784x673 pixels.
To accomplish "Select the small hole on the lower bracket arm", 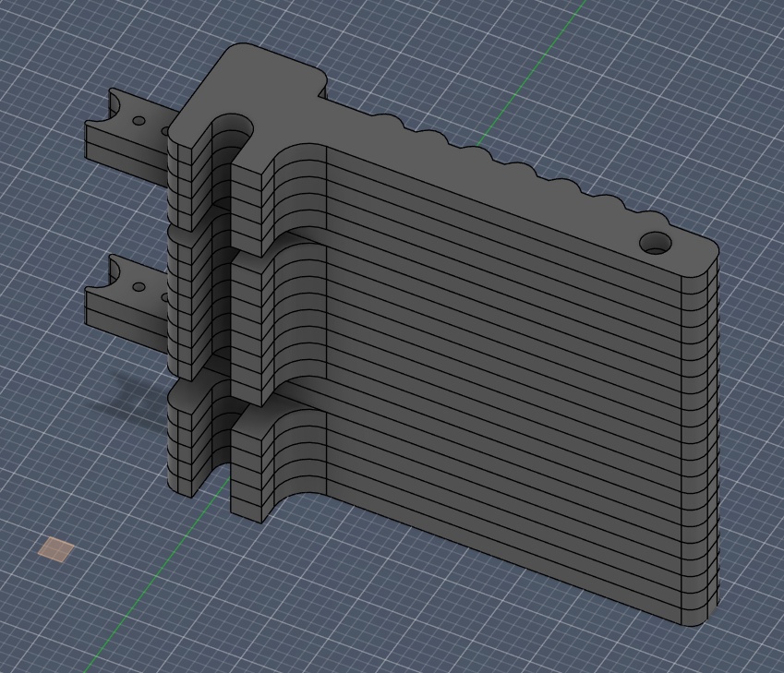I will (x=139, y=287).
